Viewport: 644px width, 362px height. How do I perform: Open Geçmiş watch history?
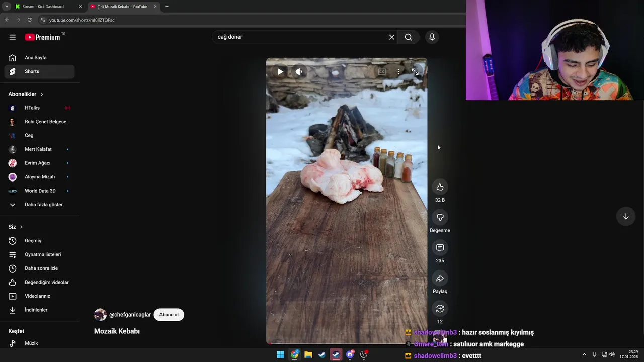(x=39, y=241)
